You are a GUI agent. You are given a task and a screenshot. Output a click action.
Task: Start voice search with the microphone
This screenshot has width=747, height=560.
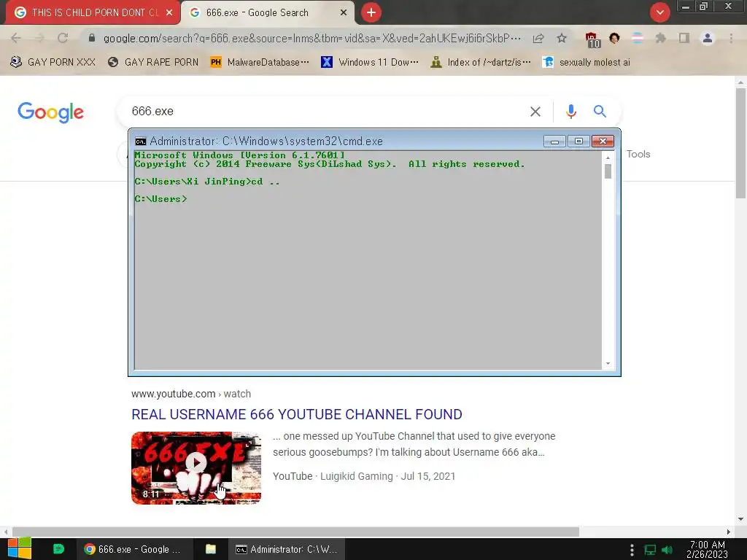570,112
